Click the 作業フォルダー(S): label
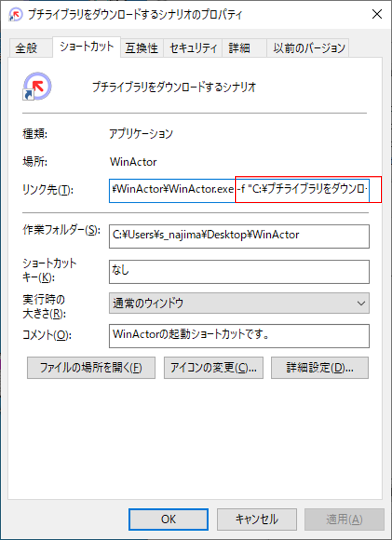 (x=61, y=230)
